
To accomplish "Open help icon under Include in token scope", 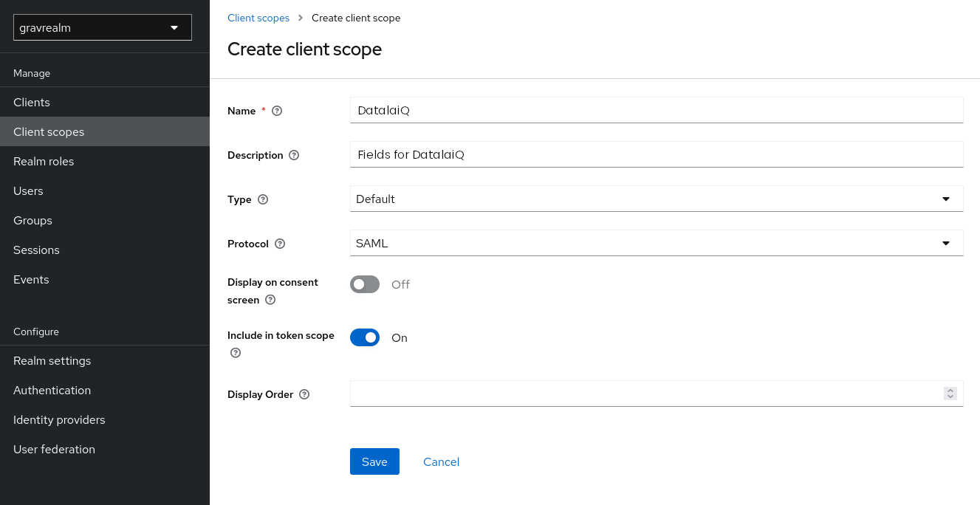I will coord(236,353).
